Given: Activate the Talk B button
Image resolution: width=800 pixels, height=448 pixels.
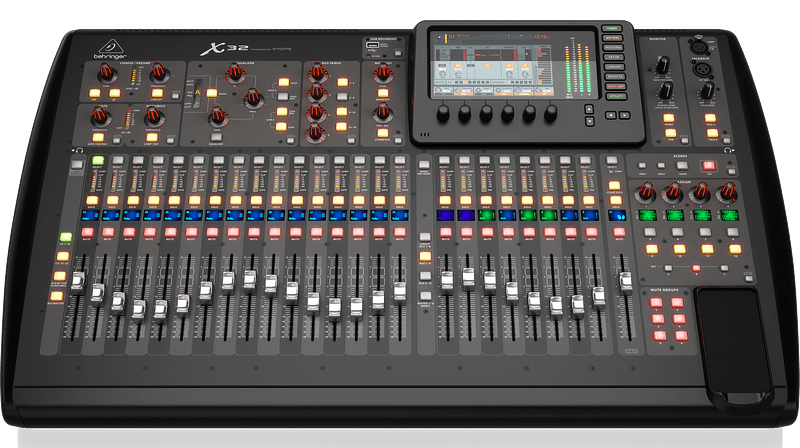Looking at the screenshot, I should pos(712,134).
